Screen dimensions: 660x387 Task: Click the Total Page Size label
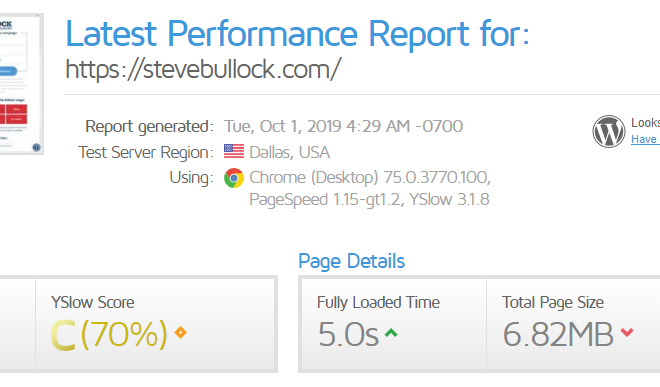coord(553,302)
